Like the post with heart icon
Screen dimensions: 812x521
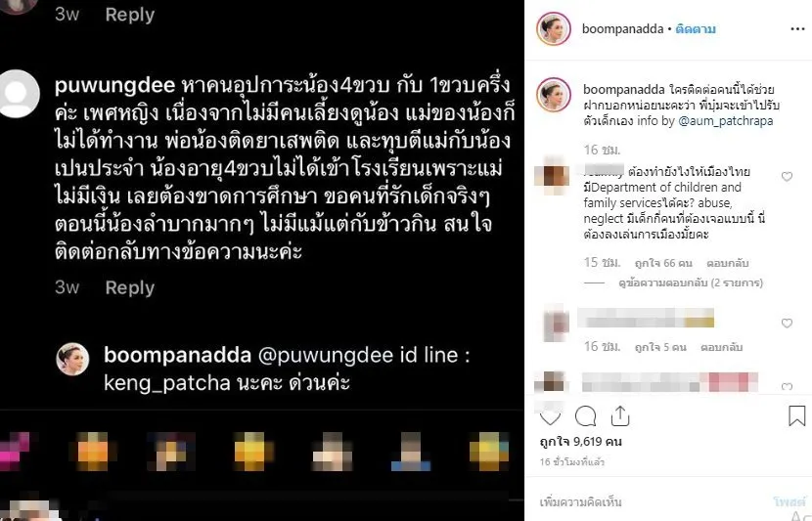pos(550,417)
